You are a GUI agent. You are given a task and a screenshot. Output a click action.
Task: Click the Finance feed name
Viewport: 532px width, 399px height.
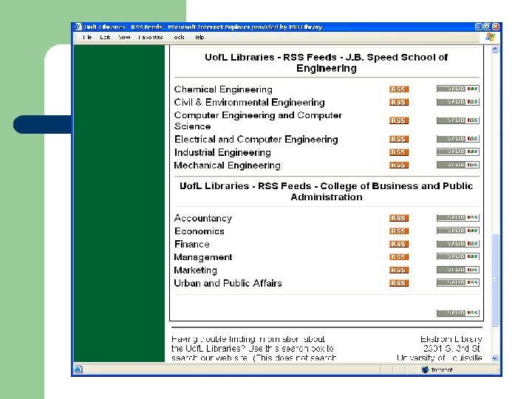pyautogui.click(x=191, y=244)
